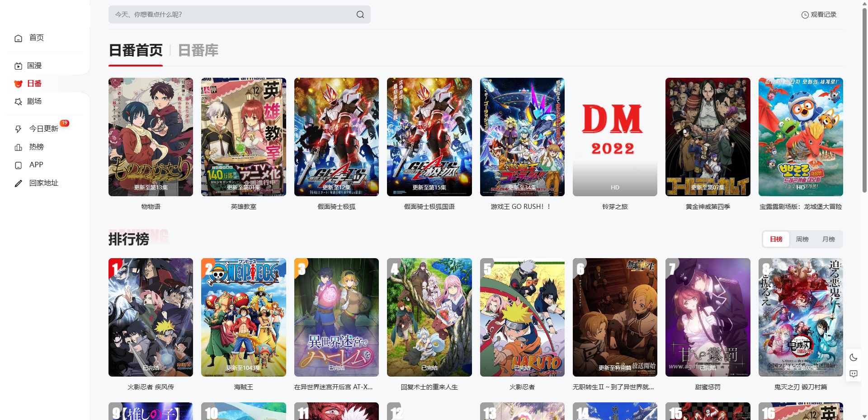Open the 英雄教室 poster

[x=244, y=137]
